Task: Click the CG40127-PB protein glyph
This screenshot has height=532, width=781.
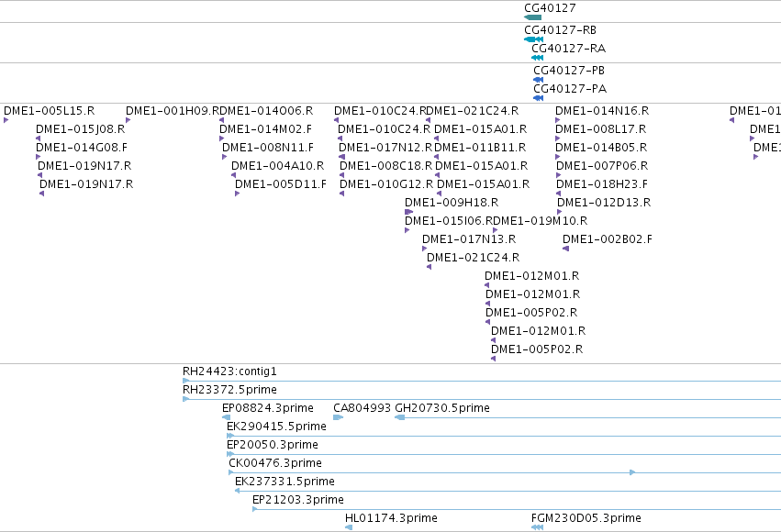Action: coord(539,80)
